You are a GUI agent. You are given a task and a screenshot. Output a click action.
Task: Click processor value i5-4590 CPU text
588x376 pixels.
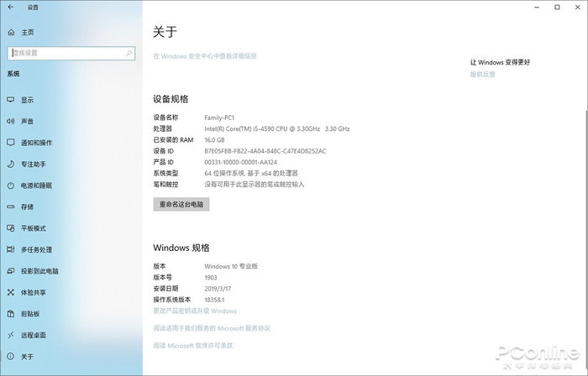point(277,128)
